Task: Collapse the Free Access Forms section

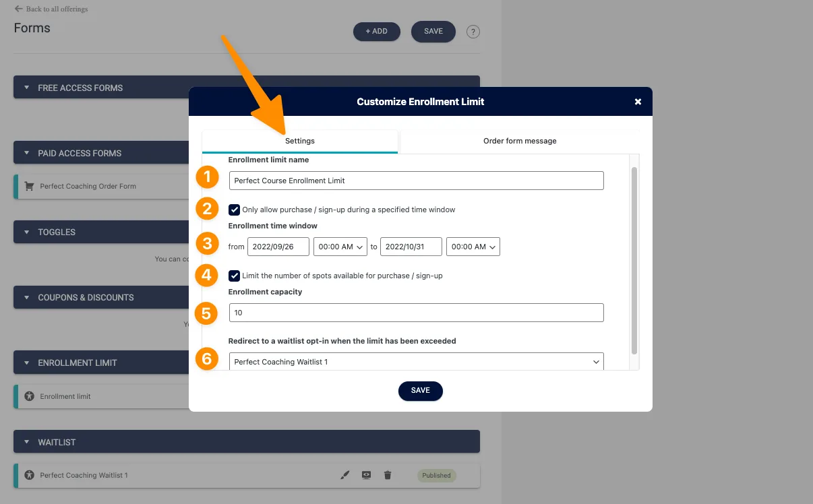Action: [x=27, y=88]
